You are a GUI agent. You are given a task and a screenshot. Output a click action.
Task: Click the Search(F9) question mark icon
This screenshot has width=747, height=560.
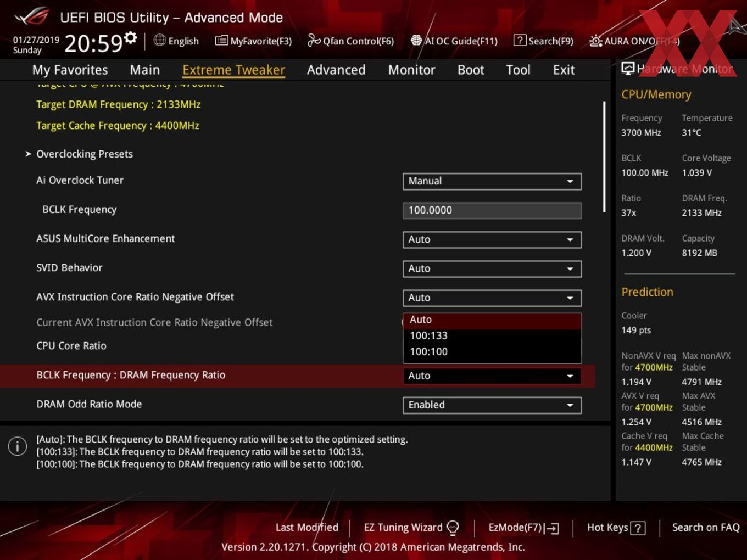point(519,40)
